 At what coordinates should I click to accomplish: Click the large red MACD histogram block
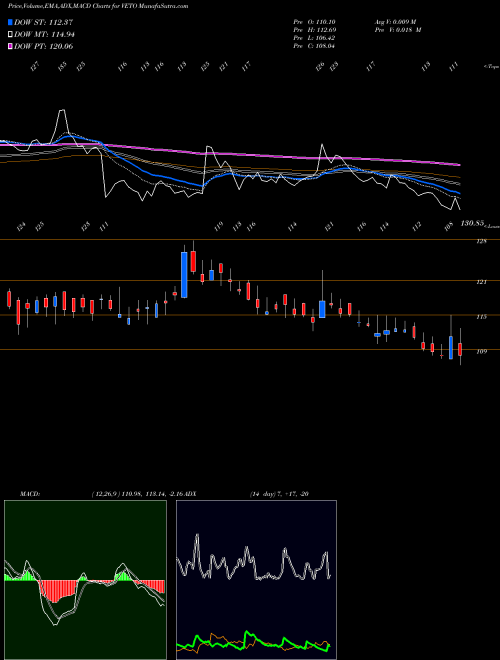58,591
